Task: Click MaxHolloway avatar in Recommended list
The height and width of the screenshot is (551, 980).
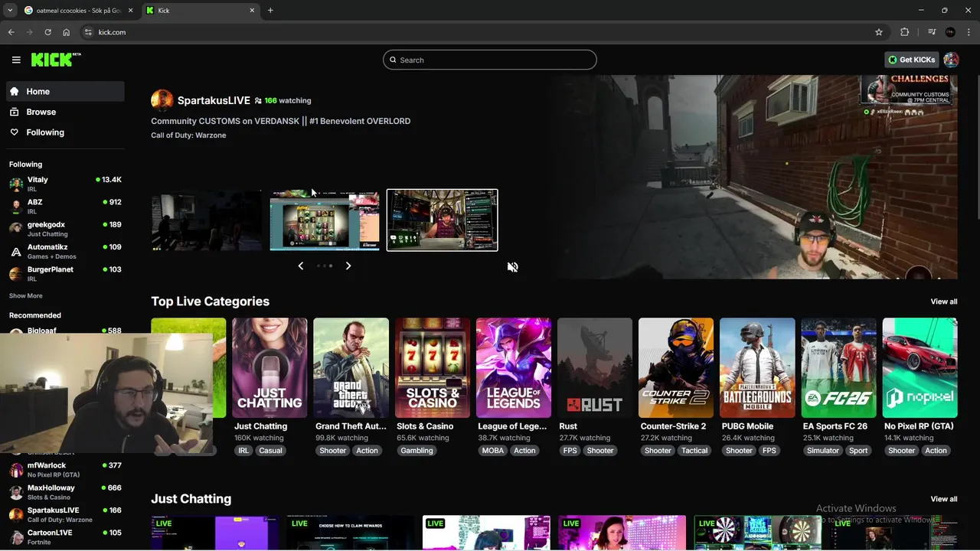Action: pyautogui.click(x=15, y=492)
